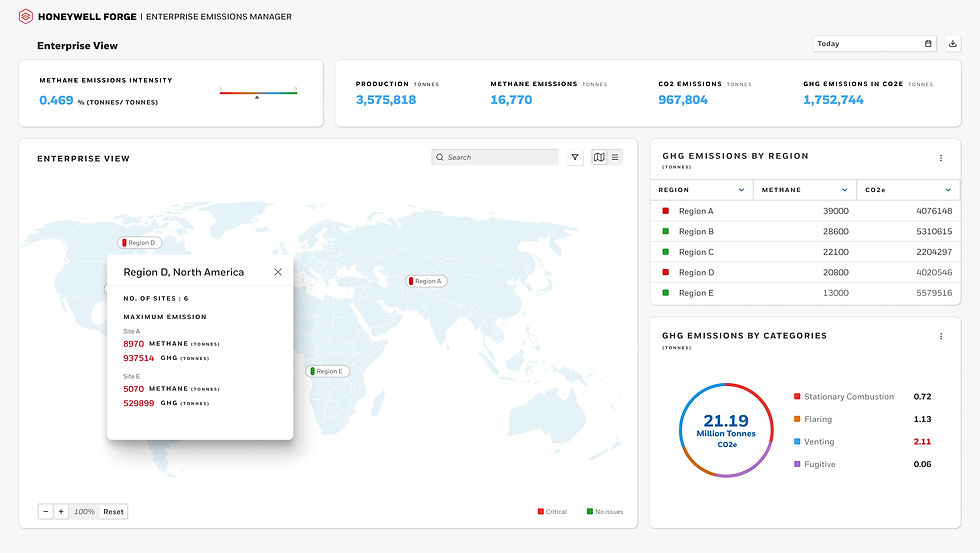Select the Region E map marker
Screen dimensions: 980x553
328,371
